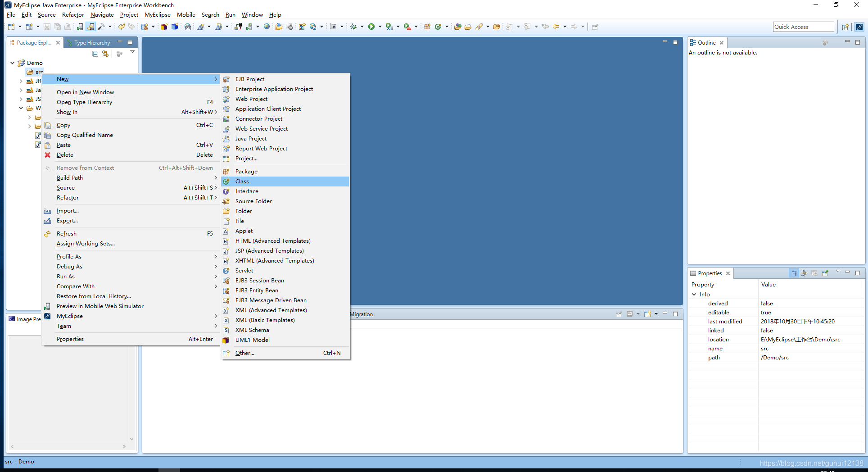Open the New wizard dropdown arrow
The image size is (868, 472).
(20, 27)
